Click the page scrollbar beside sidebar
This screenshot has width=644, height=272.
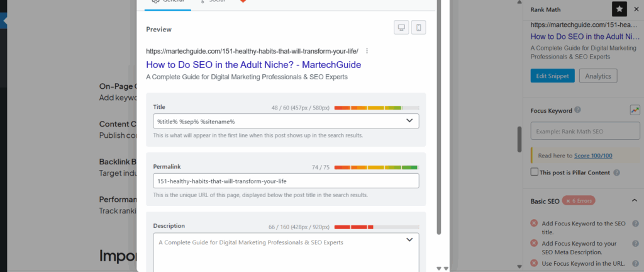pyautogui.click(x=520, y=139)
